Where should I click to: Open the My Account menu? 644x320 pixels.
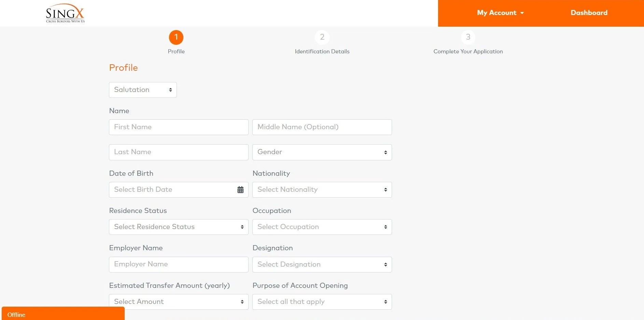(x=500, y=13)
